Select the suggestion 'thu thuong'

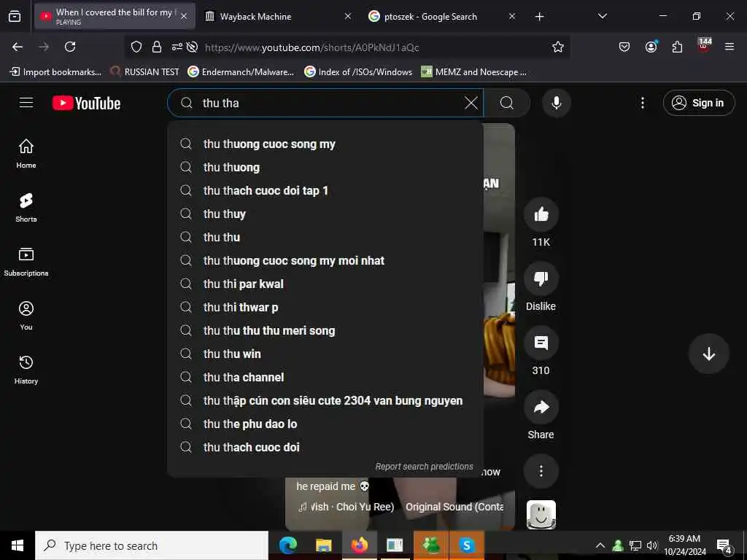[x=325, y=167]
